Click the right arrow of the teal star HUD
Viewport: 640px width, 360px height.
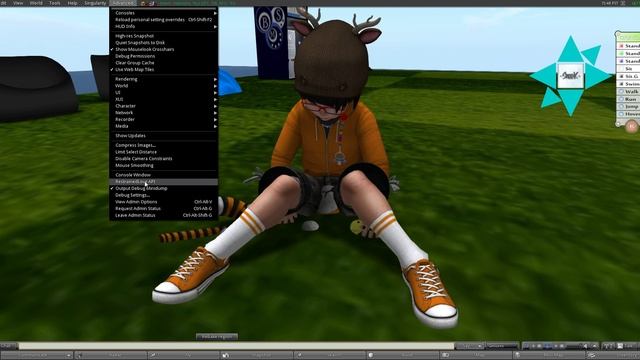pos(597,76)
